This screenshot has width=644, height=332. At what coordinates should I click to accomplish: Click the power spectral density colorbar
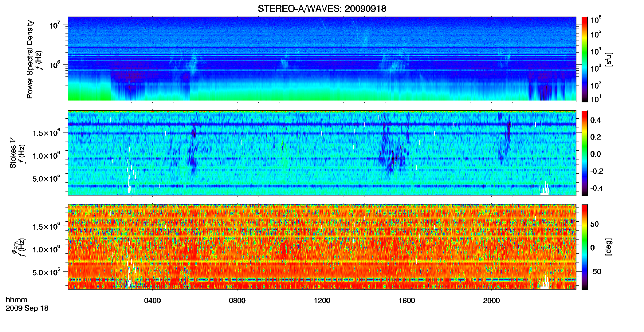click(x=584, y=59)
